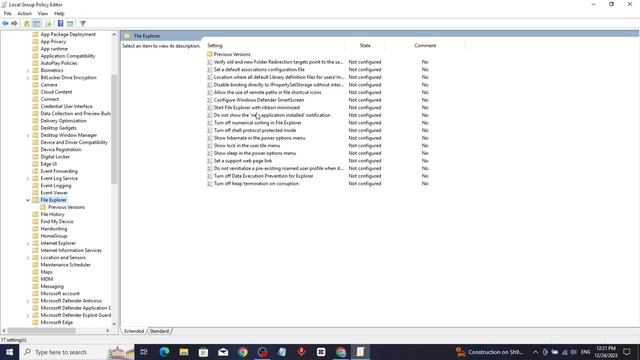Toggle the Show/Hide Console Tree icon
Image resolution: width=640 pixels, height=360 pixels.
pos(37,24)
